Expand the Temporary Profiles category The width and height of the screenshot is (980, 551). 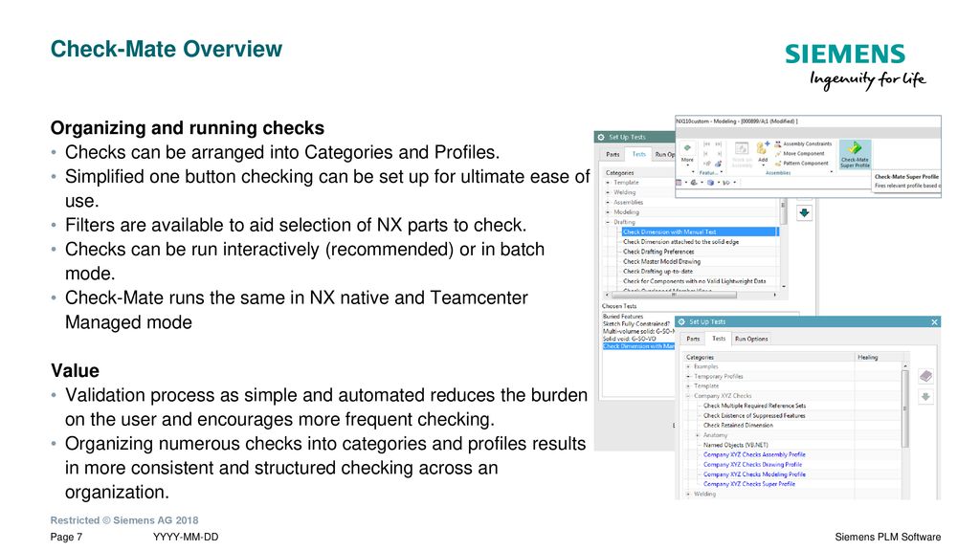688,376
